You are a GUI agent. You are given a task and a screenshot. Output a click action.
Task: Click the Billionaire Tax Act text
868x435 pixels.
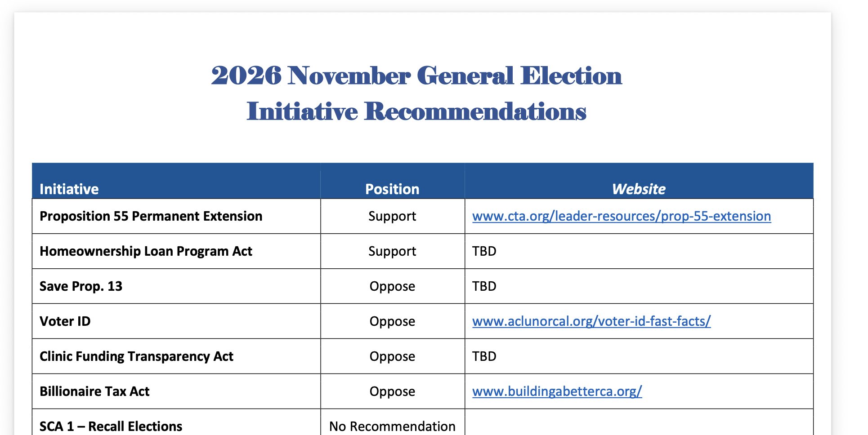tap(94, 391)
